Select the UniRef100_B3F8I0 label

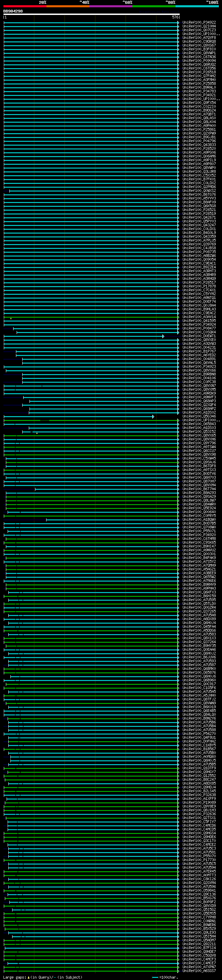pos(199,49)
